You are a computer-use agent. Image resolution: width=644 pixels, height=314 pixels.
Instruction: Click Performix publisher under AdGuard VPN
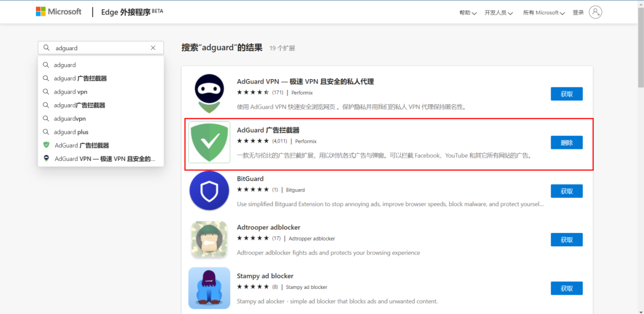coord(302,93)
